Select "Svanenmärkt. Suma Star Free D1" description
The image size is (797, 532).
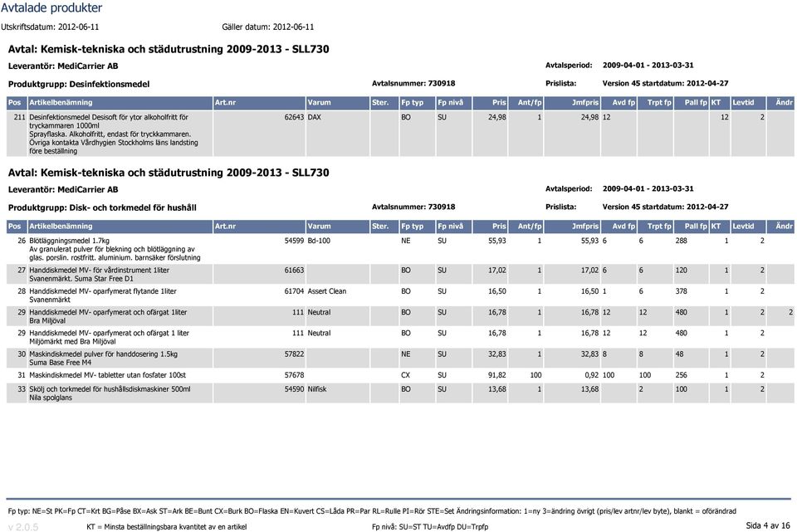[81, 279]
